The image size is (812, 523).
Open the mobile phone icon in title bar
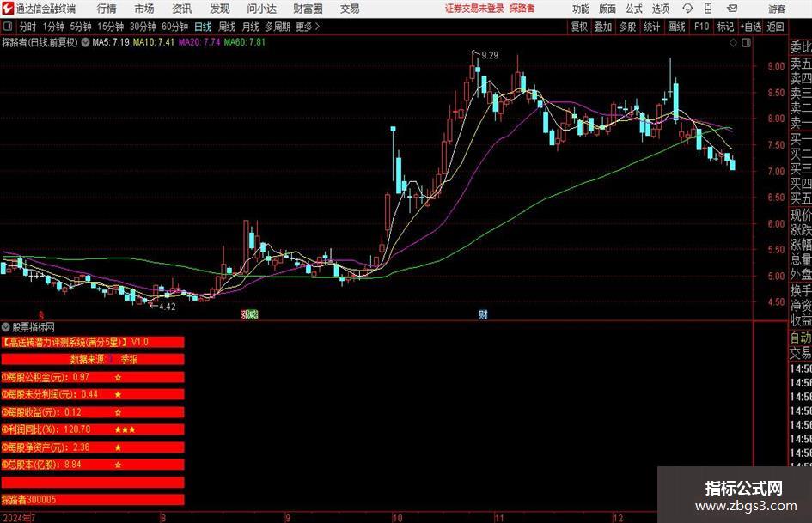click(x=708, y=9)
